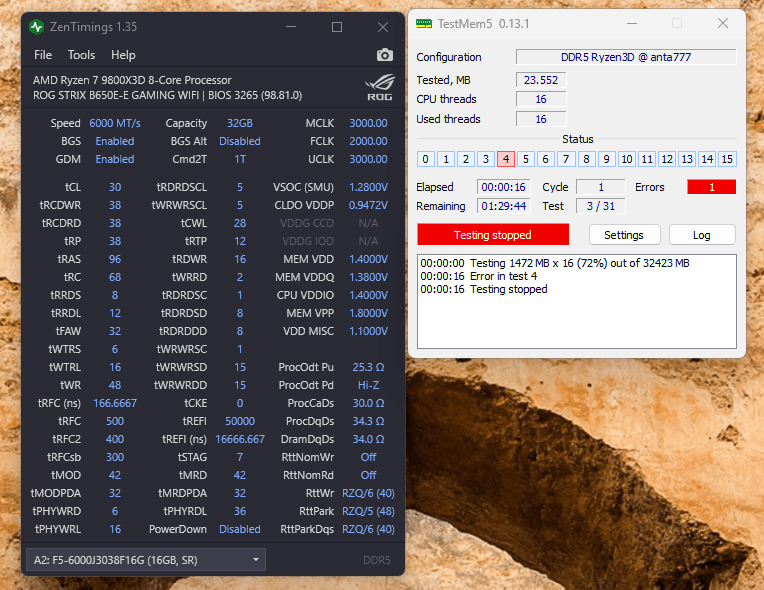Click the Cmd2T value 1T
The width and height of the screenshot is (764, 590).
[240, 159]
